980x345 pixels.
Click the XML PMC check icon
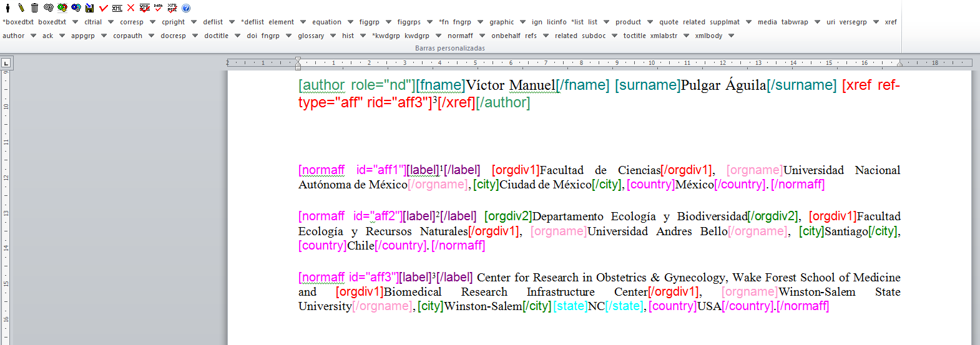172,8
